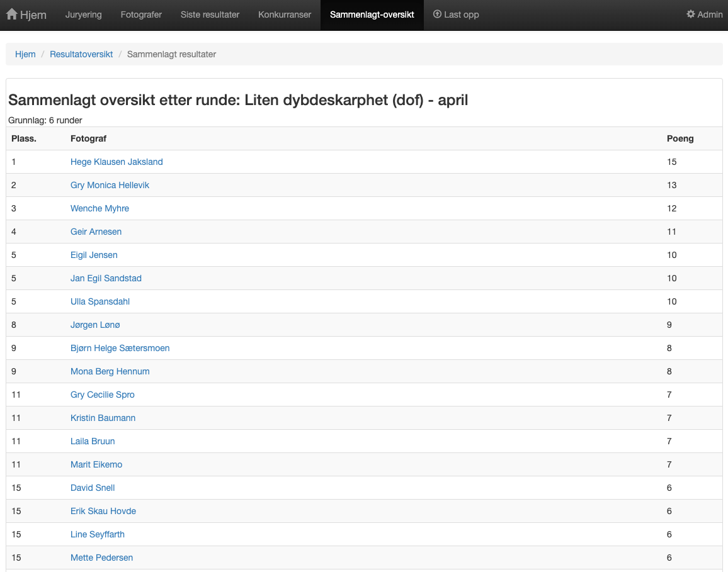The image size is (728, 572).
Task: Select the Sammenlagt-oversikt tab
Action: point(372,14)
